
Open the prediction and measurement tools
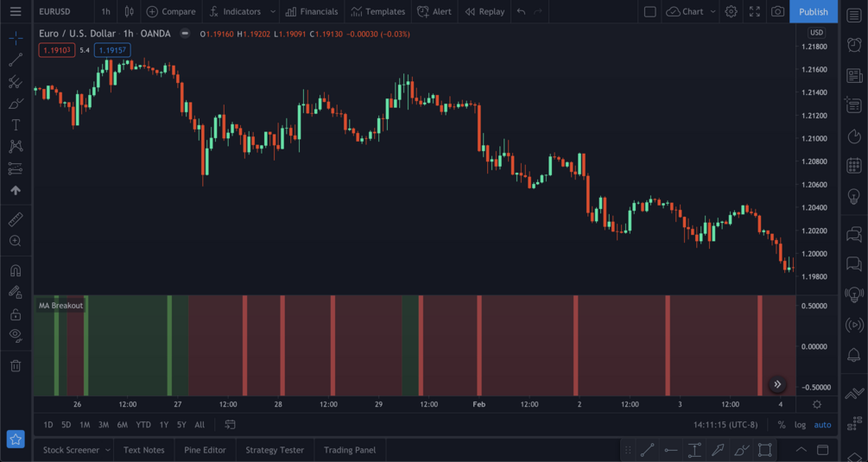tap(16, 168)
